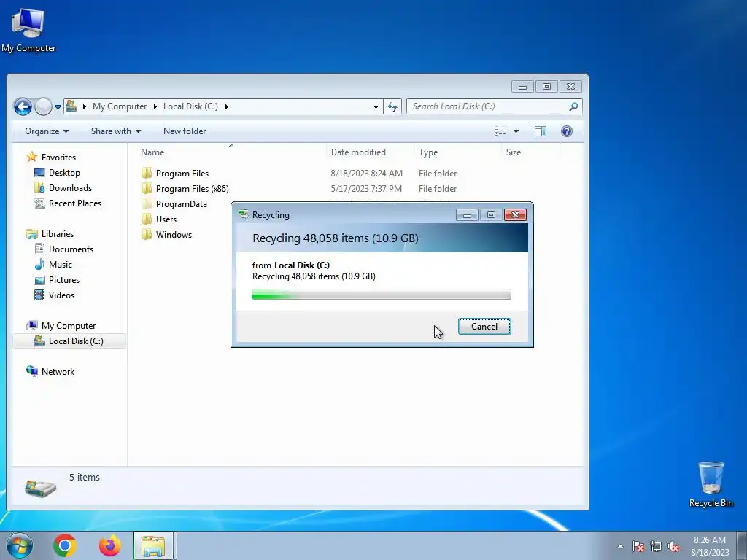Click the Show desktop strip at taskbar end
Screen dimensions: 747x560
[742, 545]
